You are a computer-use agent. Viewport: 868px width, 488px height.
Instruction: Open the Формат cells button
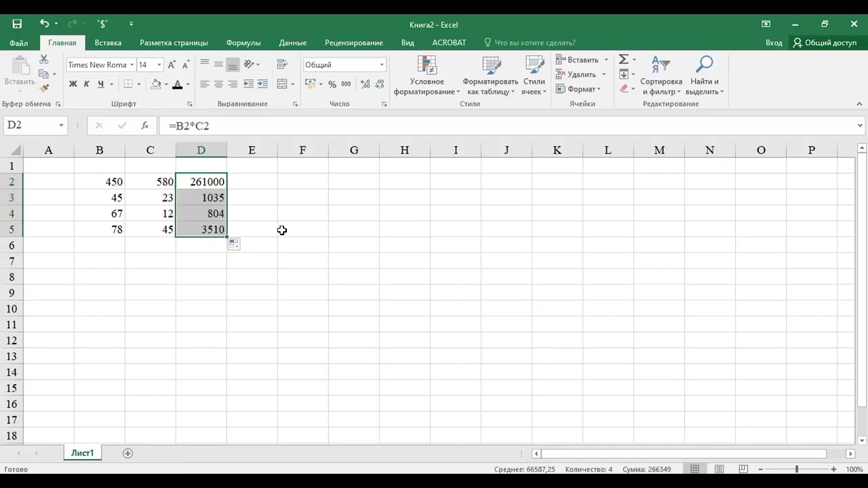tap(578, 89)
